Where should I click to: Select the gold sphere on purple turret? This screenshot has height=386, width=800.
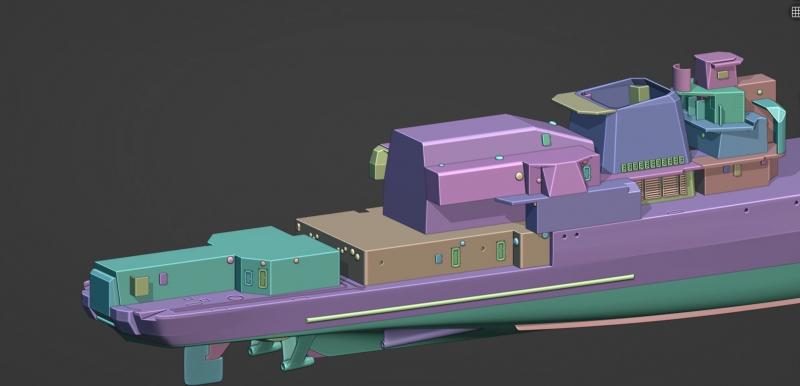[x=519, y=176]
